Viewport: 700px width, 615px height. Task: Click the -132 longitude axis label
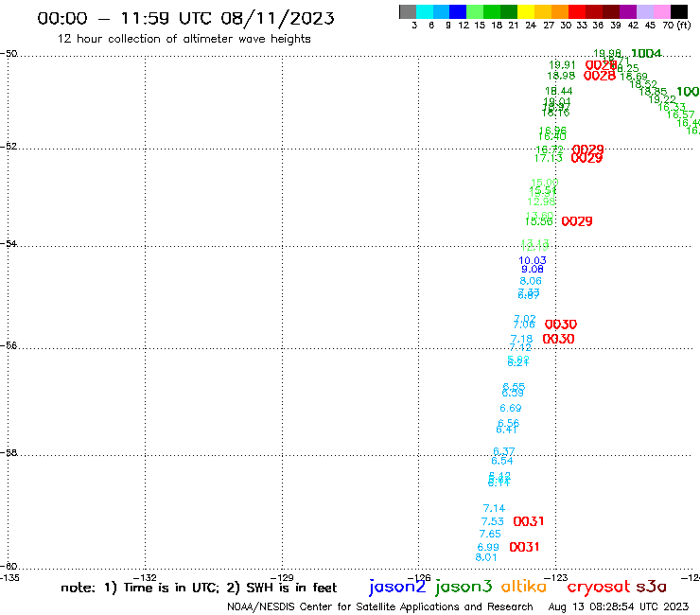pyautogui.click(x=145, y=578)
